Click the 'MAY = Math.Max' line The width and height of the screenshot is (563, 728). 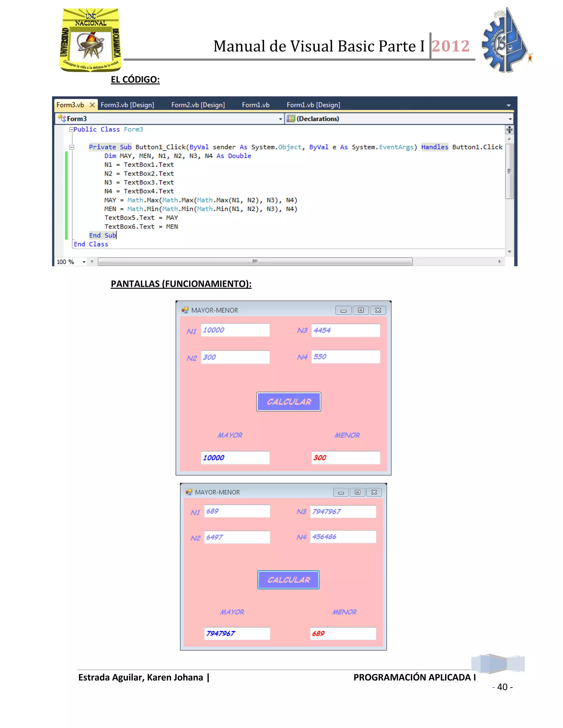click(201, 200)
